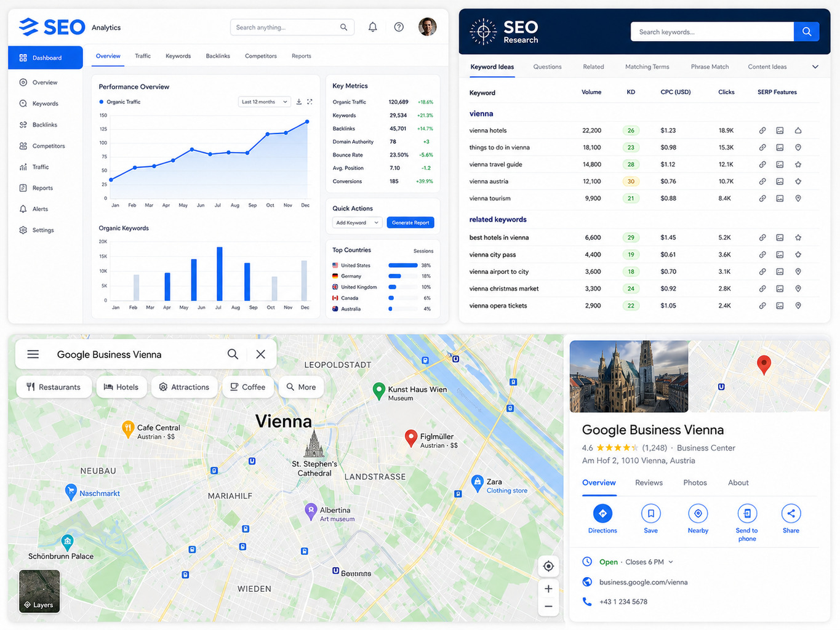The height and width of the screenshot is (630, 840).
Task: Click the search magnifier in map search bar
Action: click(x=233, y=354)
